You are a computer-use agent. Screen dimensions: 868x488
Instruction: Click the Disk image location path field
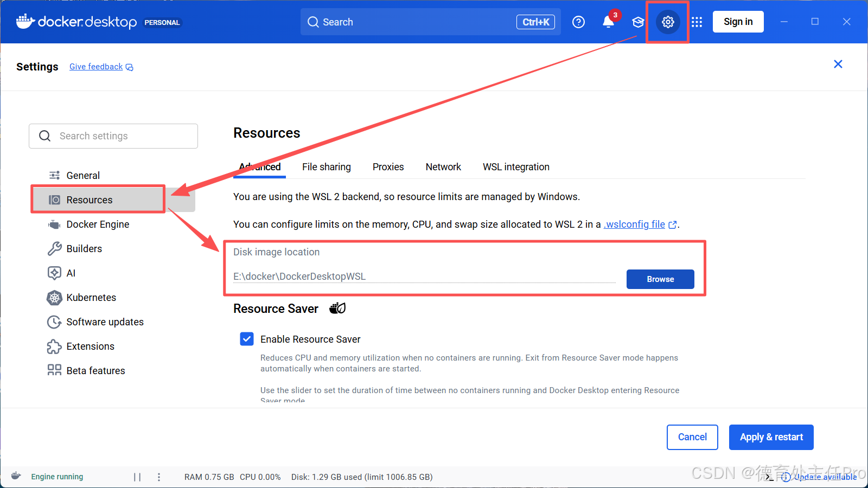[424, 276]
